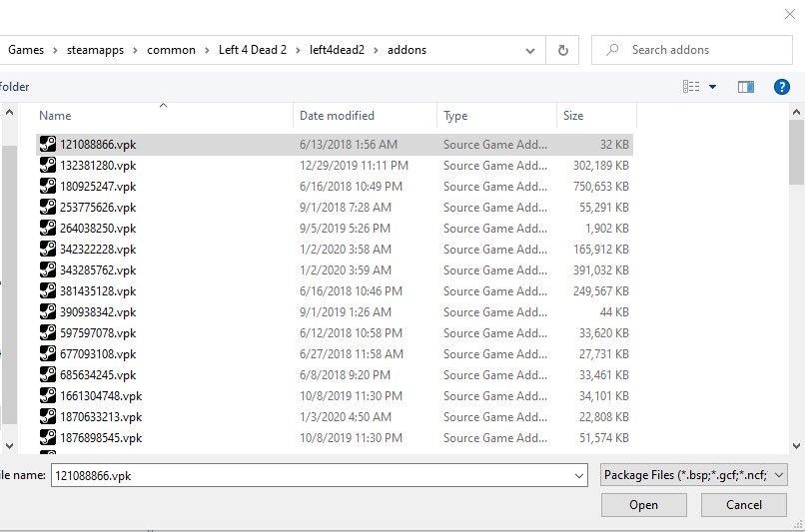Click into the Search addons field
Viewport: 805px width, 532px height.
(699, 50)
